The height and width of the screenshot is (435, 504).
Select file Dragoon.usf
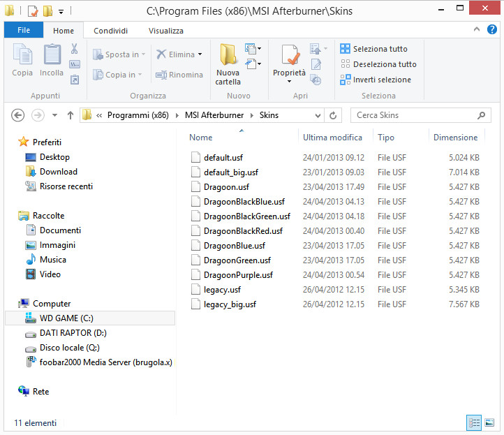[226, 187]
